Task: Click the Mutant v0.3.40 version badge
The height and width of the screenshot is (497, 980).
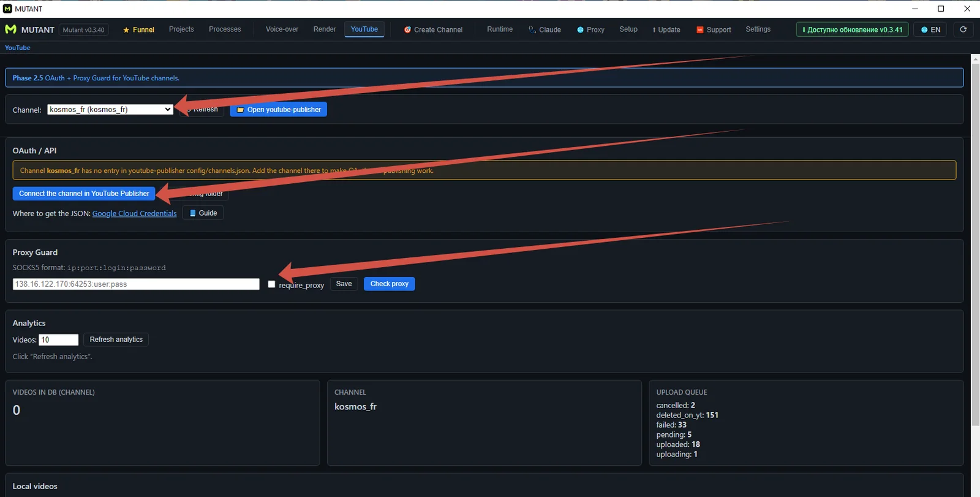Action: pyautogui.click(x=83, y=29)
